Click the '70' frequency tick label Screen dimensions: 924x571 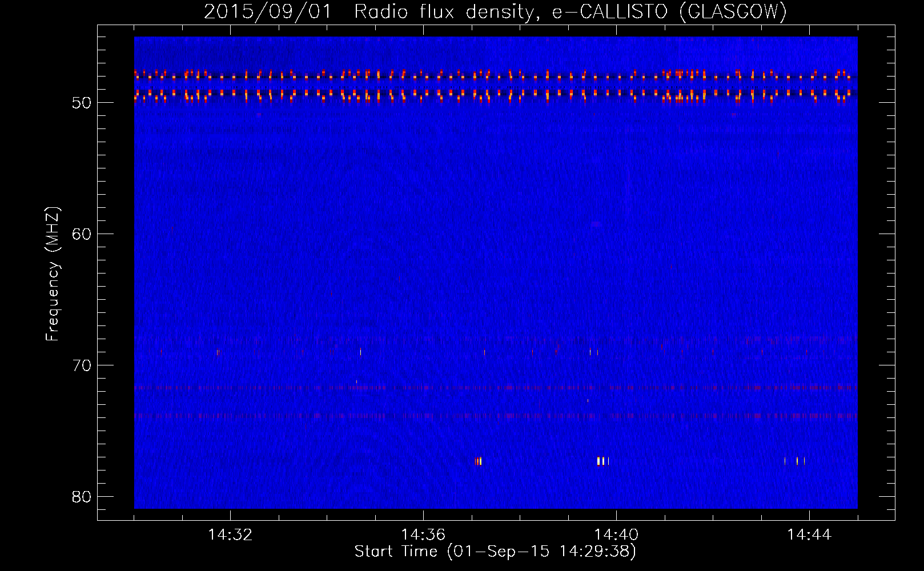pyautogui.click(x=82, y=365)
